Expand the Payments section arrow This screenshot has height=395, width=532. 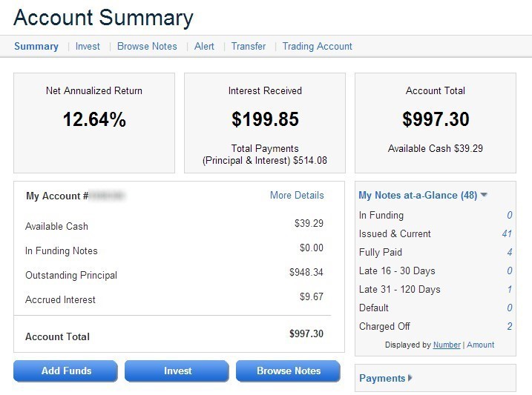click(x=410, y=378)
